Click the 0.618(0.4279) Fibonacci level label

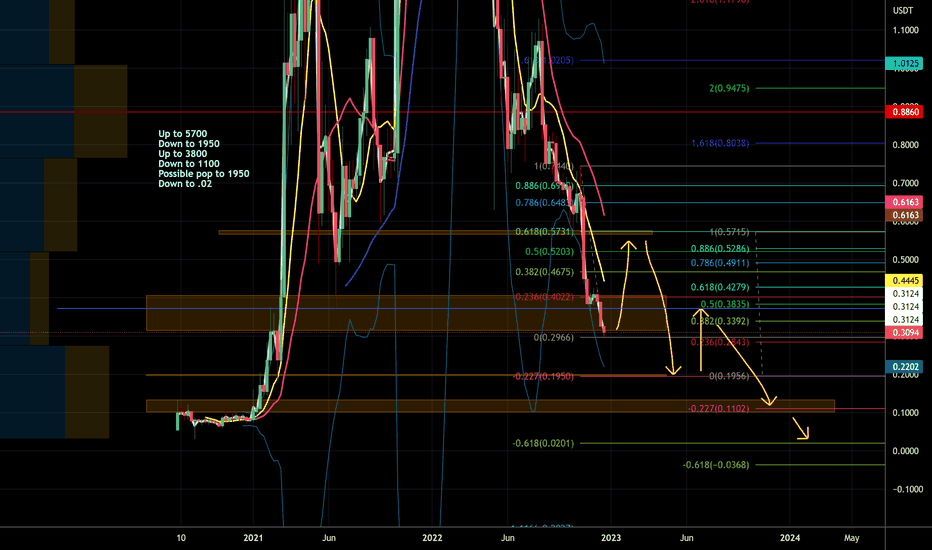tap(720, 288)
